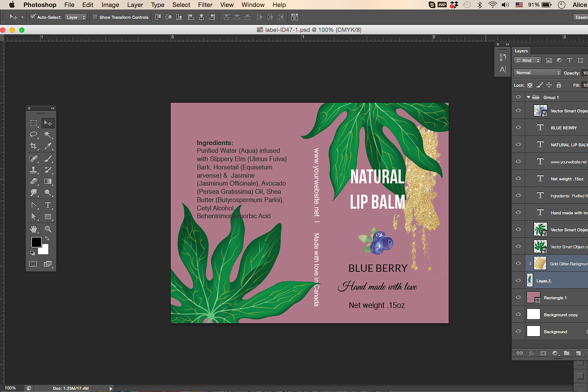Lock layer position
The image size is (588, 392).
(549, 85)
